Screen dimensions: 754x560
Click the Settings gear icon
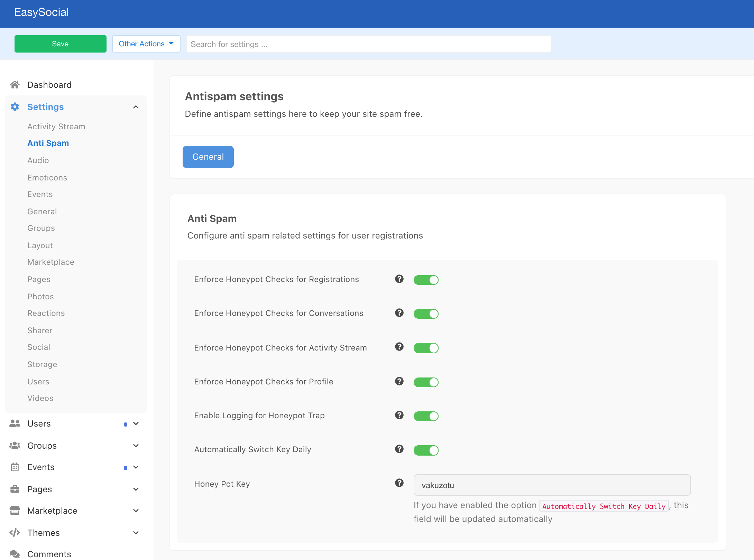(x=15, y=107)
